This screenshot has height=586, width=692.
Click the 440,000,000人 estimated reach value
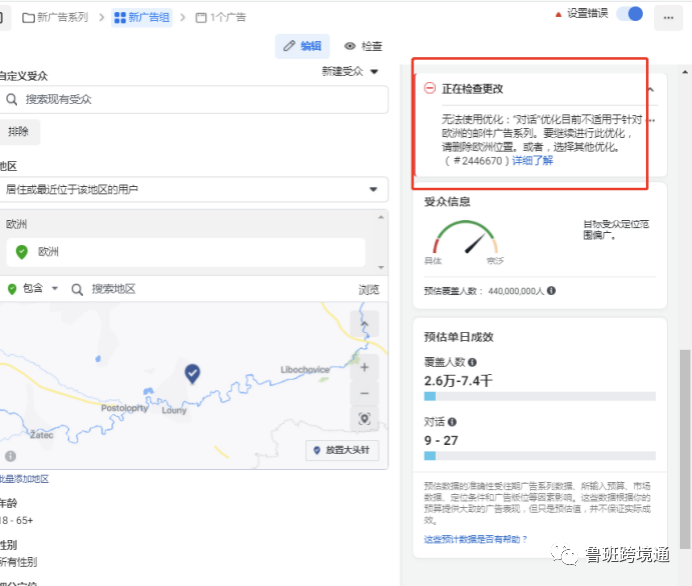pos(516,291)
